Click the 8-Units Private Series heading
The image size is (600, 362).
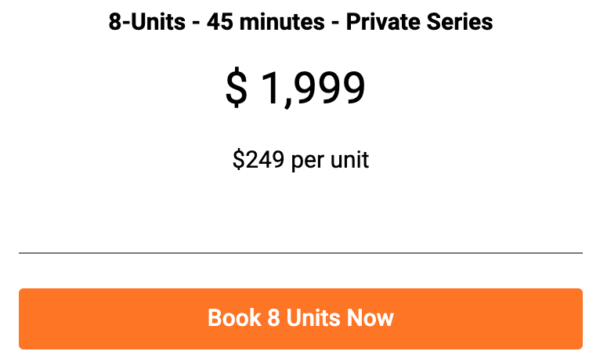coord(300,22)
